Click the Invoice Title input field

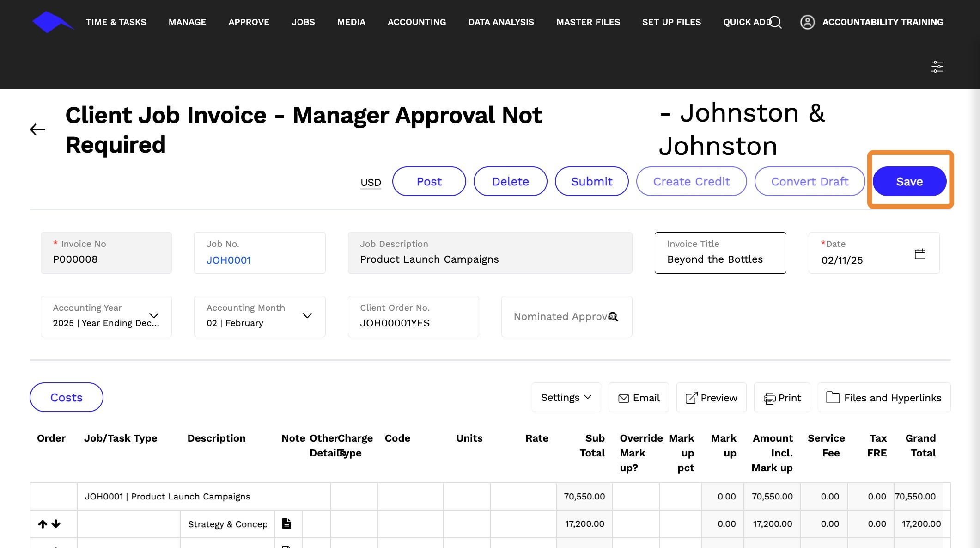pyautogui.click(x=720, y=259)
